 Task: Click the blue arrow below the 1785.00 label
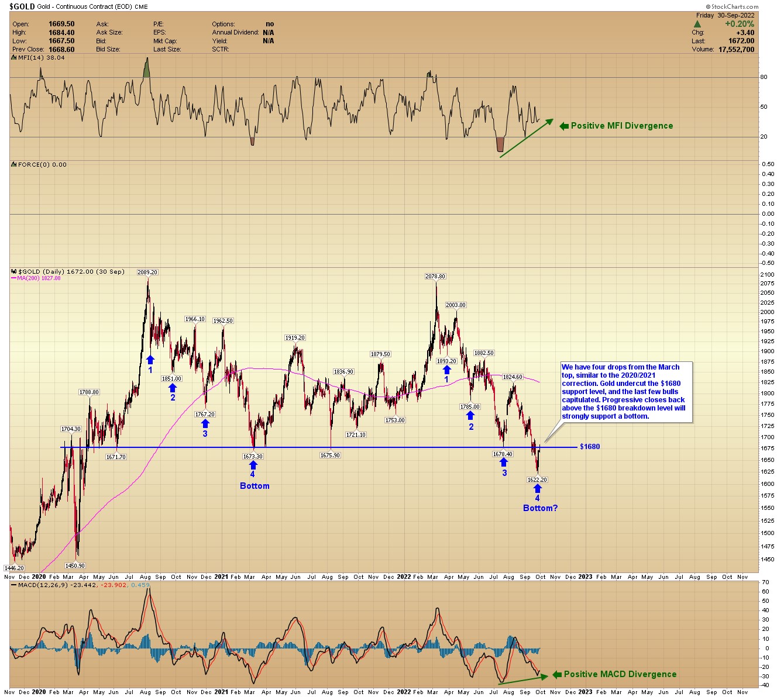[470, 415]
